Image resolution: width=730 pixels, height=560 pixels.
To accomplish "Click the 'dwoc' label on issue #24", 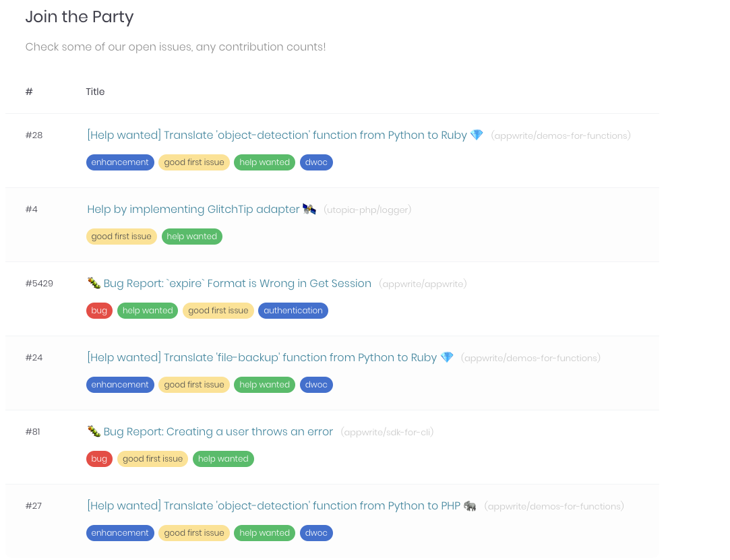I will click(316, 384).
